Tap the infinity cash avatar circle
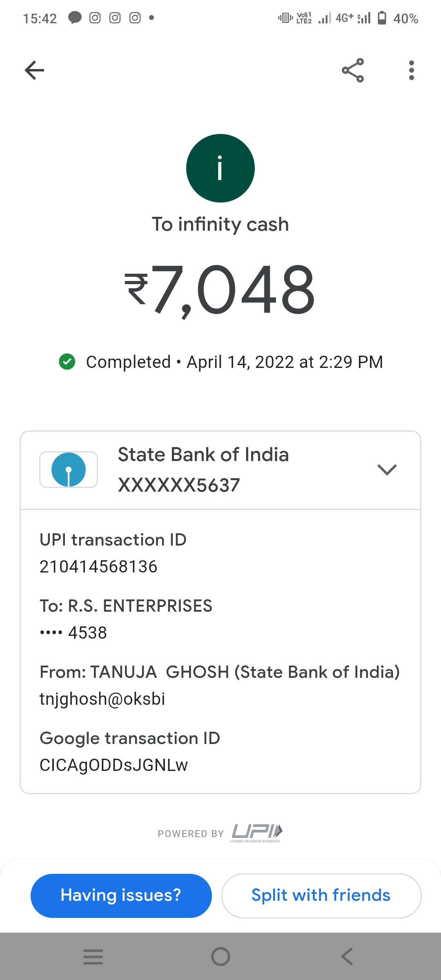This screenshot has width=441, height=980. tap(220, 168)
